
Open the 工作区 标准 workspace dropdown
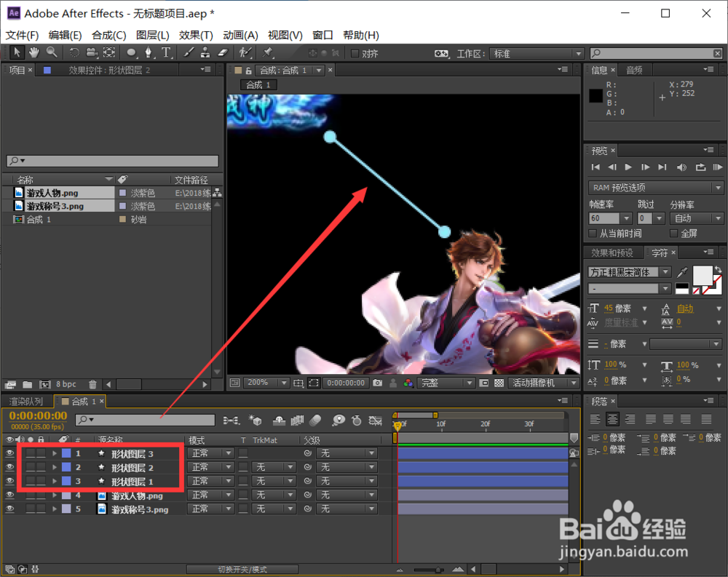[x=537, y=53]
